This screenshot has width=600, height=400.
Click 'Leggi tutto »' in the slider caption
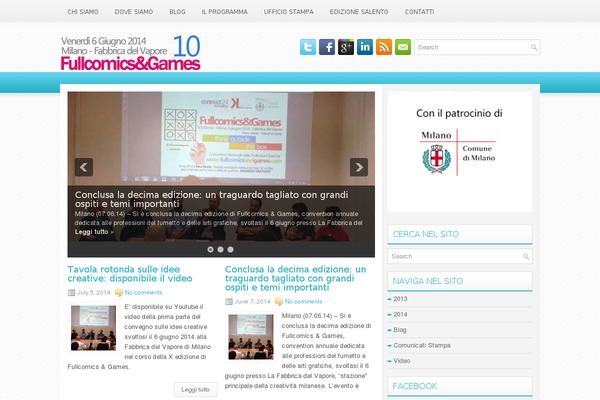[x=94, y=232]
